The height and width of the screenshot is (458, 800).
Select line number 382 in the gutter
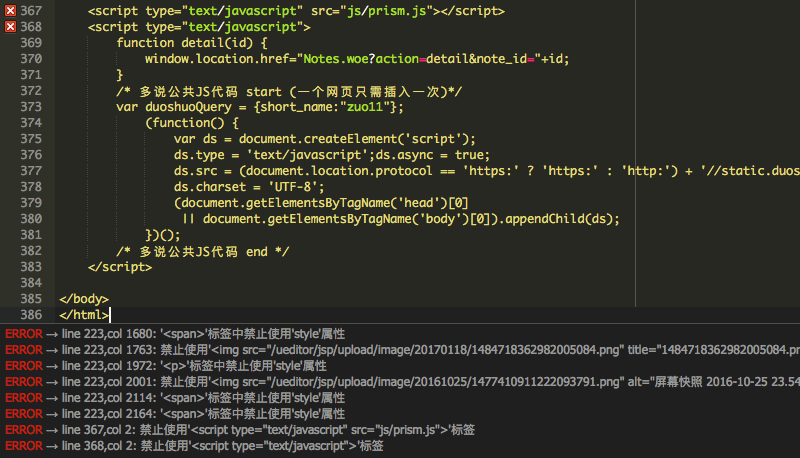click(x=31, y=251)
